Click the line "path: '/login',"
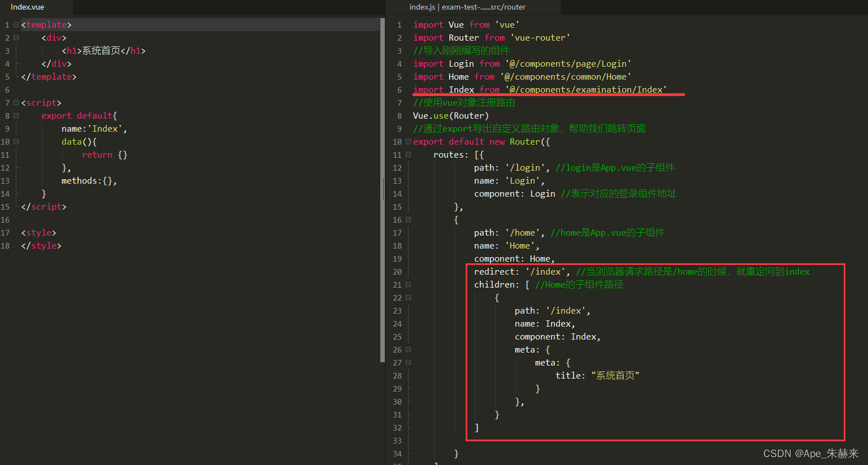 [x=512, y=168]
